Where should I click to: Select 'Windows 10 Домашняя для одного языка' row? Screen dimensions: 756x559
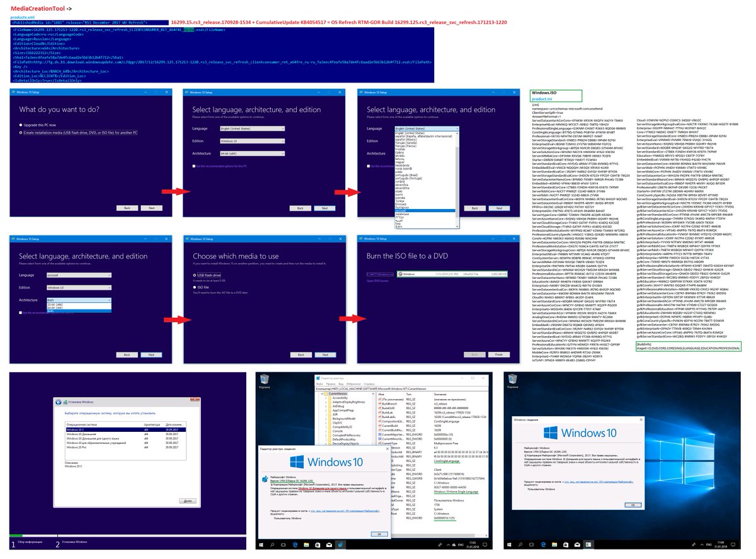126,439
